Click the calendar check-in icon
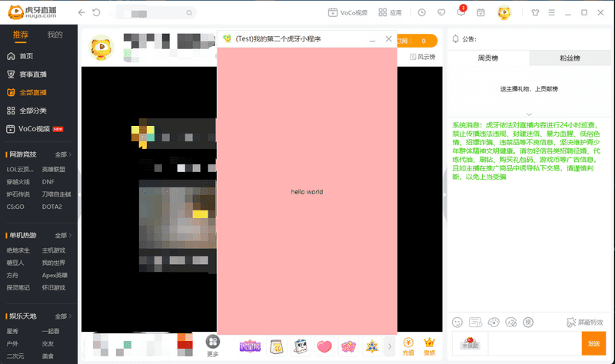The width and height of the screenshot is (615, 364). (480, 13)
